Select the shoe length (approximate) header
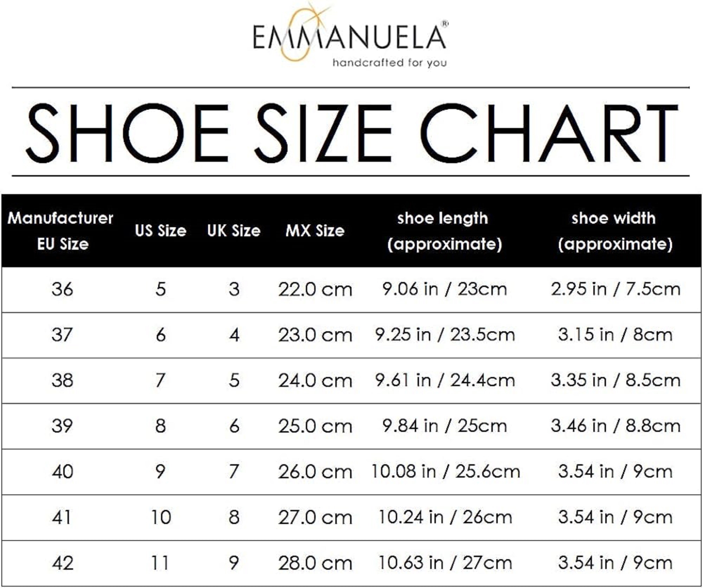703x588 pixels. point(444,231)
